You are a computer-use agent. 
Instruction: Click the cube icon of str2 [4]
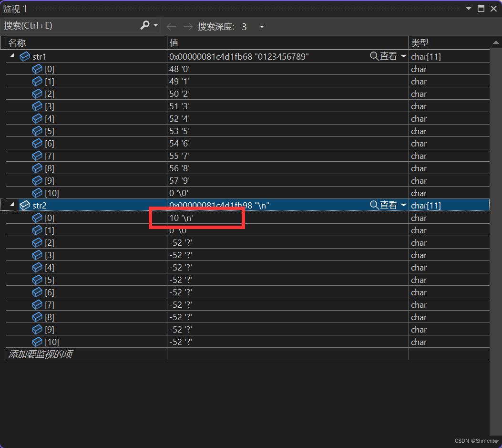(x=37, y=267)
